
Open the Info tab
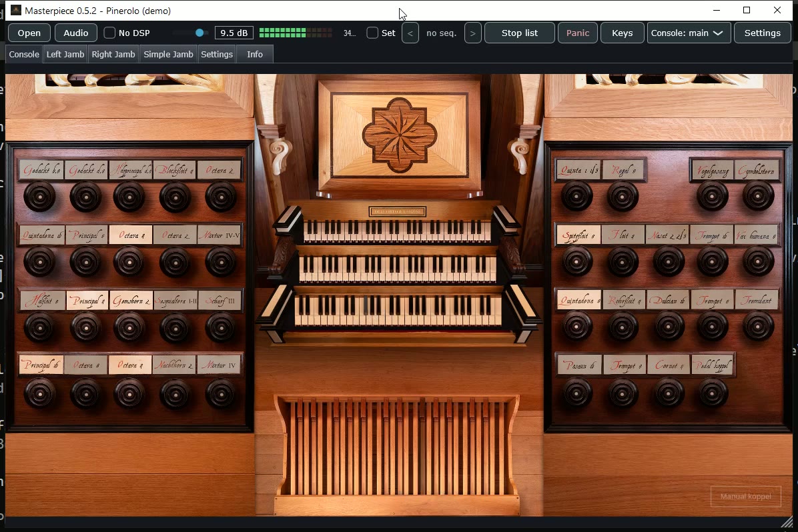coord(255,55)
